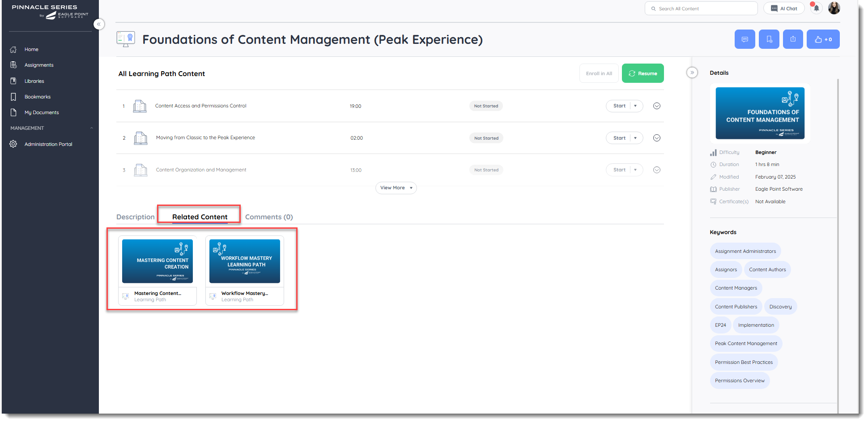
Task: Open the Administration Portal gear item
Action: [x=48, y=144]
